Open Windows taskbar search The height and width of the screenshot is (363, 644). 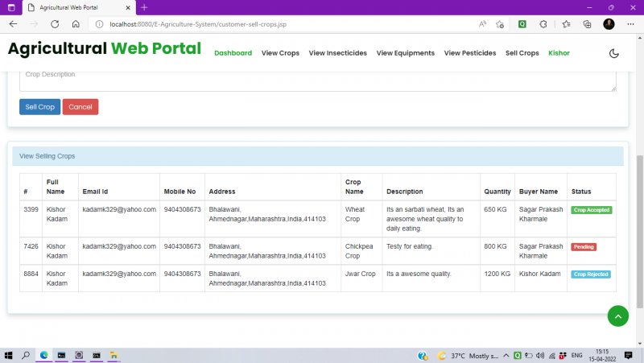point(26,355)
